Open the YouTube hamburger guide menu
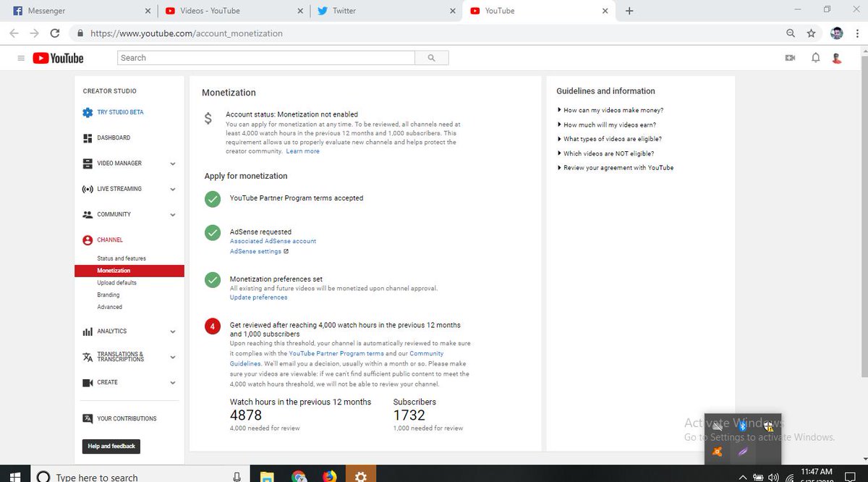This screenshot has height=482, width=868. tap(21, 58)
